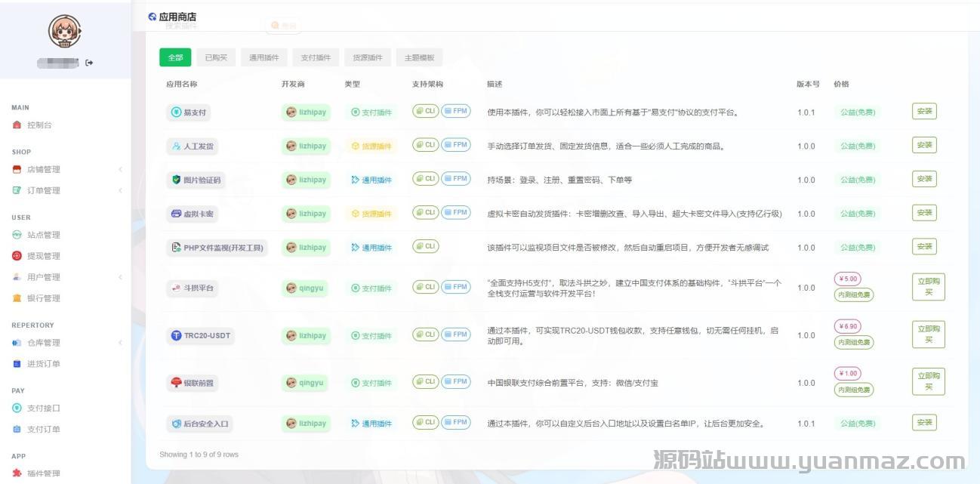This screenshot has height=484, width=980.
Task: Click 插件管理 in the sidebar
Action: [x=43, y=473]
